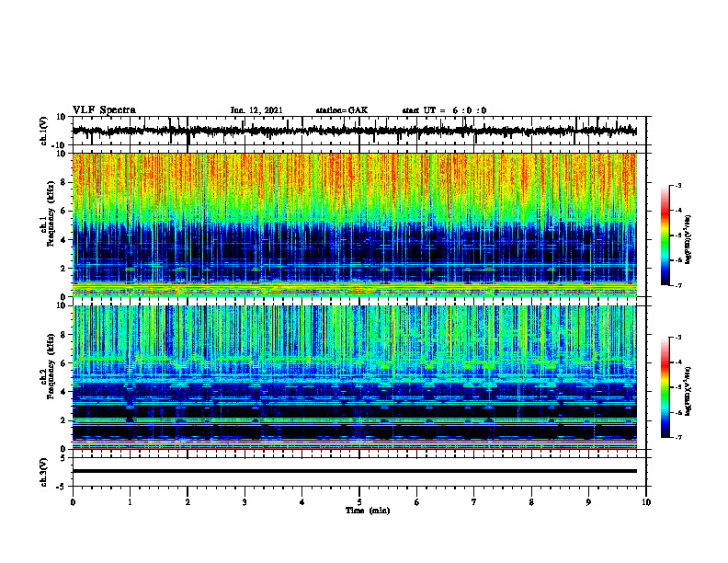Image resolution: width=728 pixels, height=563 pixels.
Task: Click the "4" frequency tick of ch.2 spectrogram
Action: 64,392
